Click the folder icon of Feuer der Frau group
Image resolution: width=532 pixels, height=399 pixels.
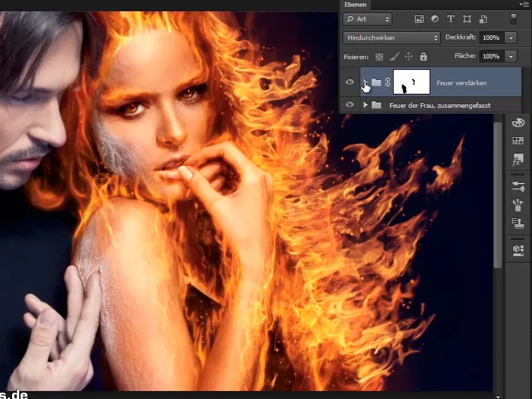click(376, 105)
